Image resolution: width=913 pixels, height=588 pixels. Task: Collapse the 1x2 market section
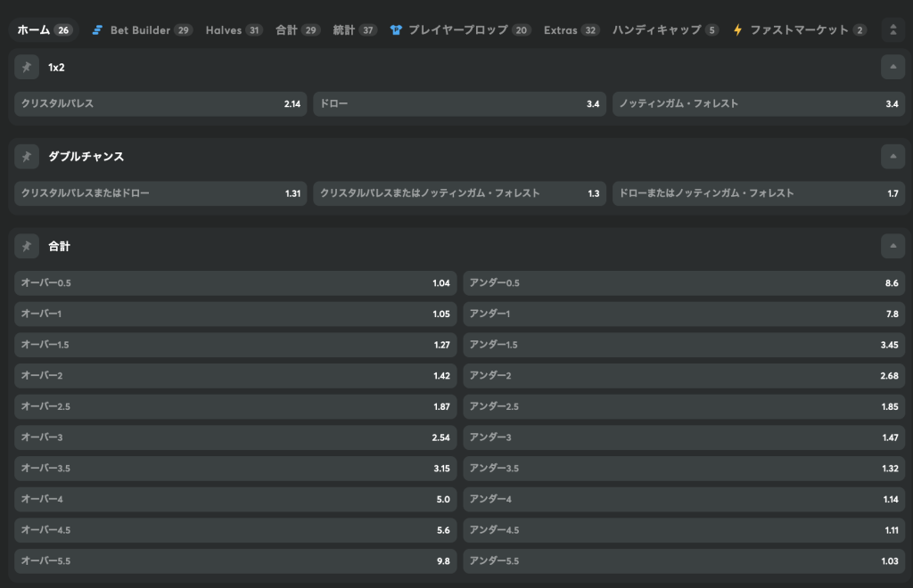pos(892,68)
